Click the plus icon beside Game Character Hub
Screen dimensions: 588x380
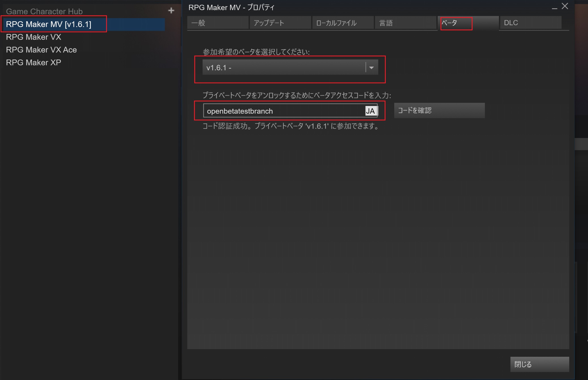[171, 11]
